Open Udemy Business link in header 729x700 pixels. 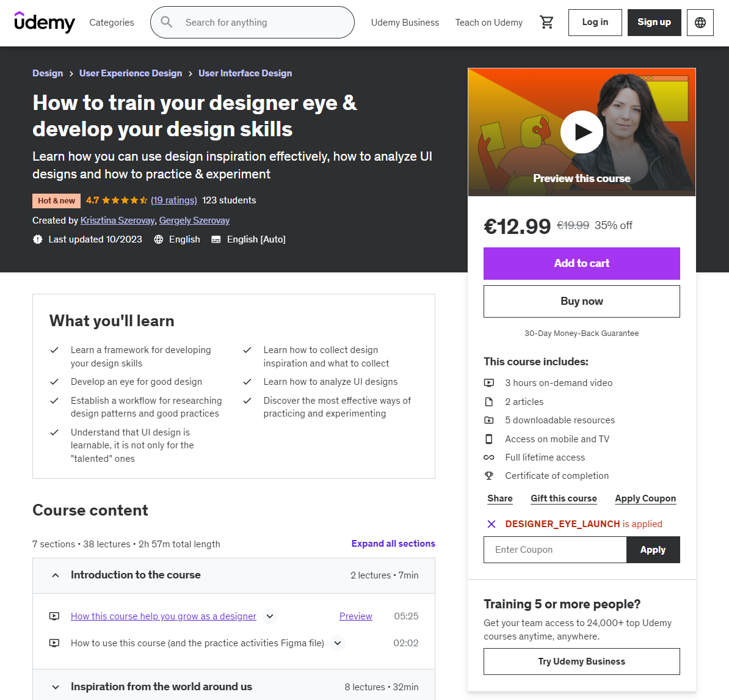[x=405, y=23]
